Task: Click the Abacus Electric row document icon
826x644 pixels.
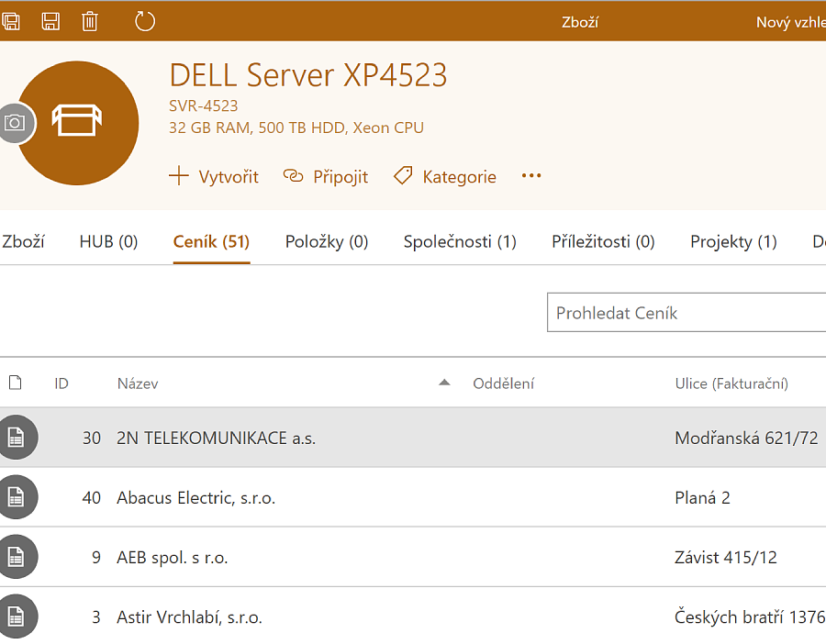Action: pos(17,496)
